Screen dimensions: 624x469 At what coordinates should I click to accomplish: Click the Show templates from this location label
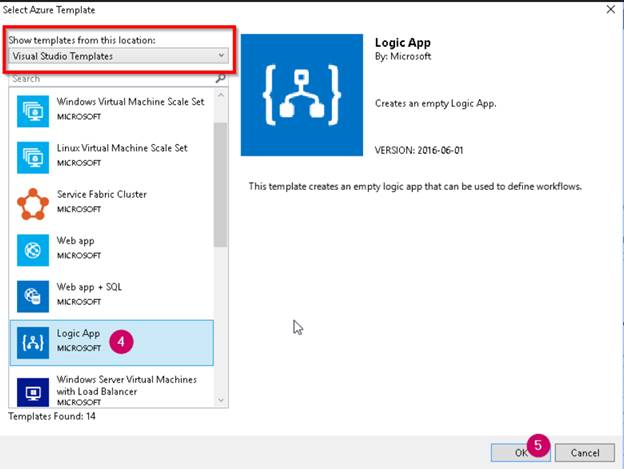(82, 40)
